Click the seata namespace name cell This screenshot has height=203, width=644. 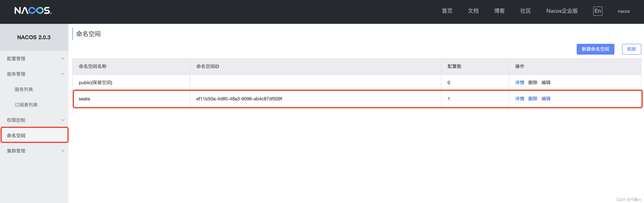point(131,99)
